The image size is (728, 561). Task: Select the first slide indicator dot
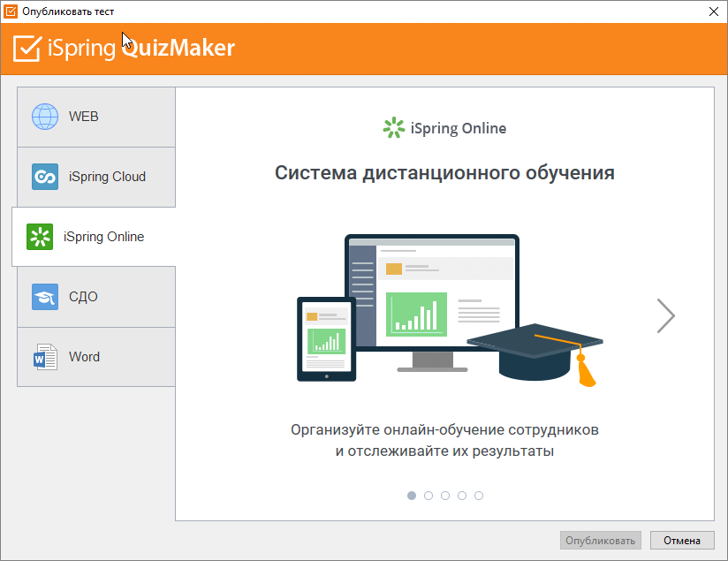[412, 496]
